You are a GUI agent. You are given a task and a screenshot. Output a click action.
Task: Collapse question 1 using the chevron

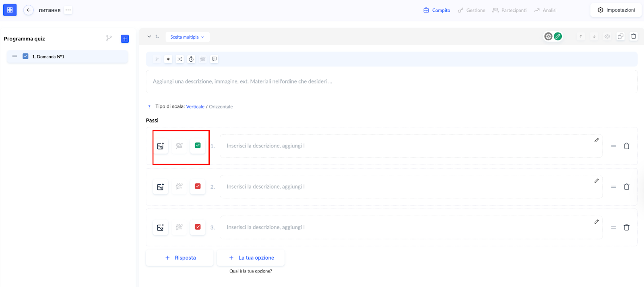(149, 36)
